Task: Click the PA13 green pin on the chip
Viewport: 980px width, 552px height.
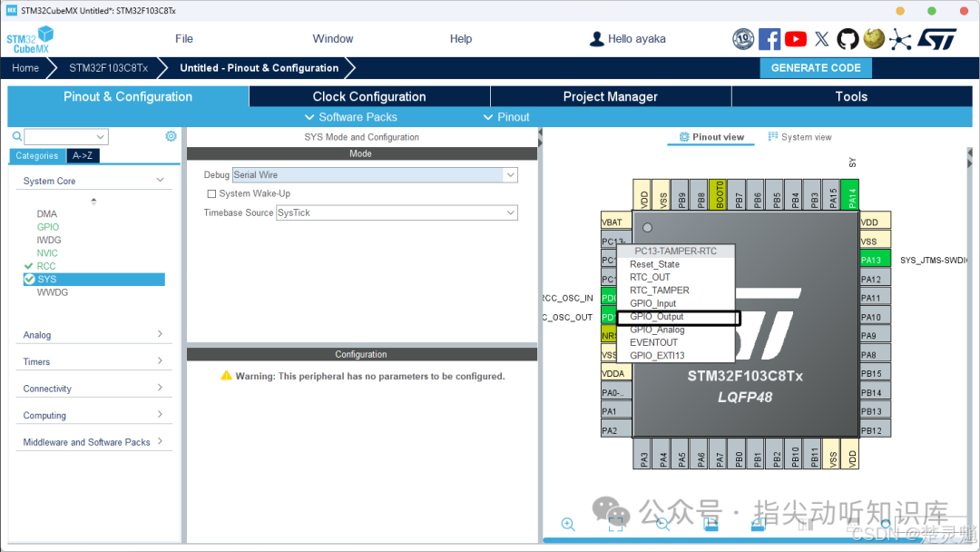Action: pyautogui.click(x=875, y=260)
